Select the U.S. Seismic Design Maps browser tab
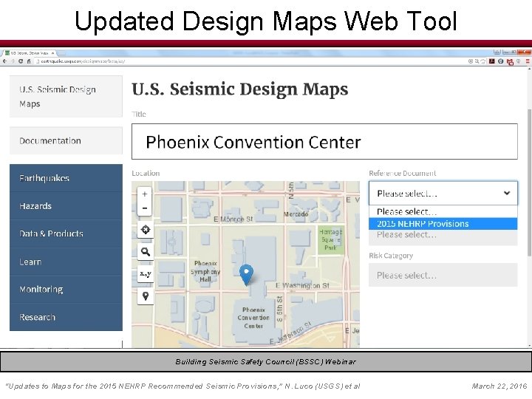Viewport: 532px width, 399px height. click(30, 53)
